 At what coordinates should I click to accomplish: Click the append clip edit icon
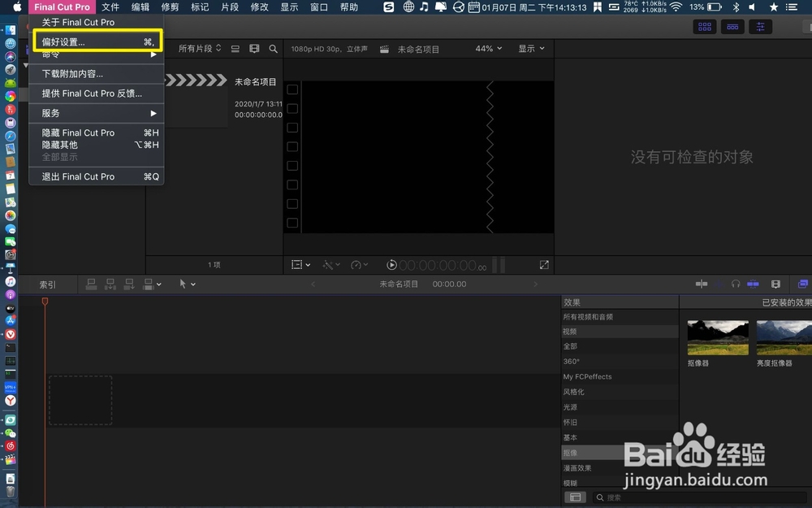[129, 284]
